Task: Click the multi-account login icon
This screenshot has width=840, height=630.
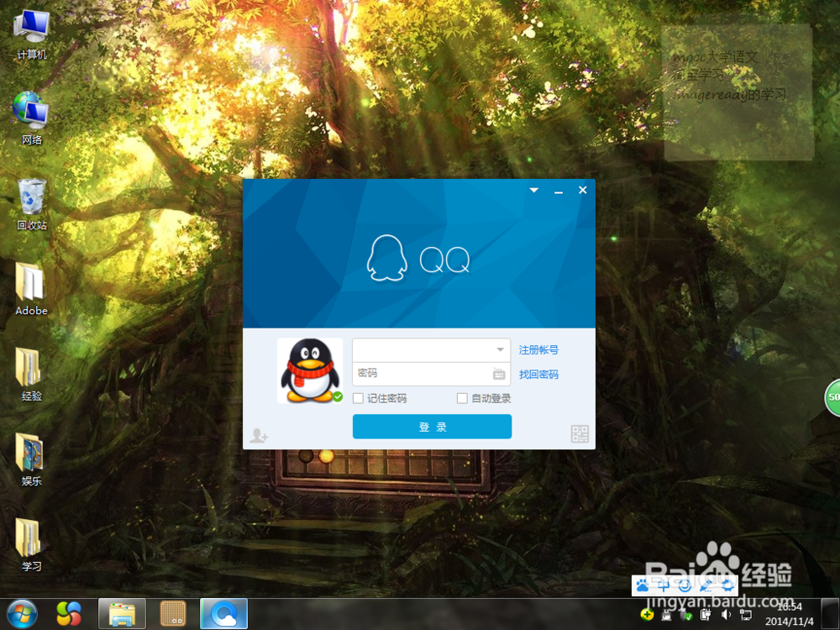Action: coord(259,435)
